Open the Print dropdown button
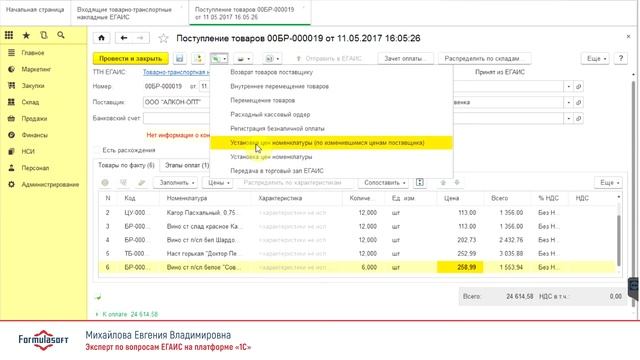Image resolution: width=640 pixels, height=360 pixels. (x=244, y=59)
